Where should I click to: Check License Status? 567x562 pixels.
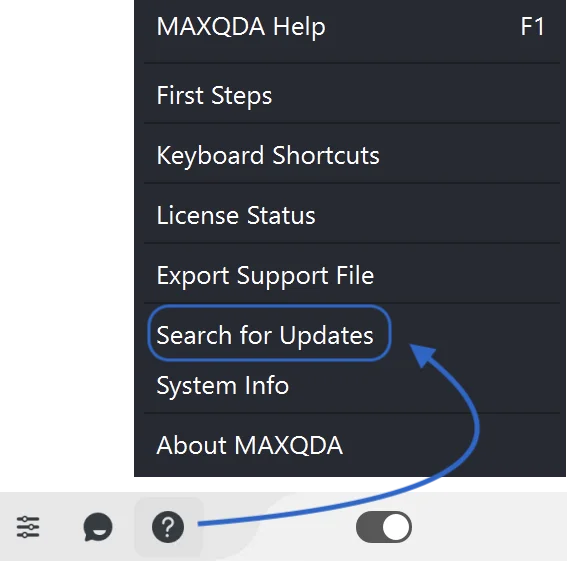pos(350,215)
